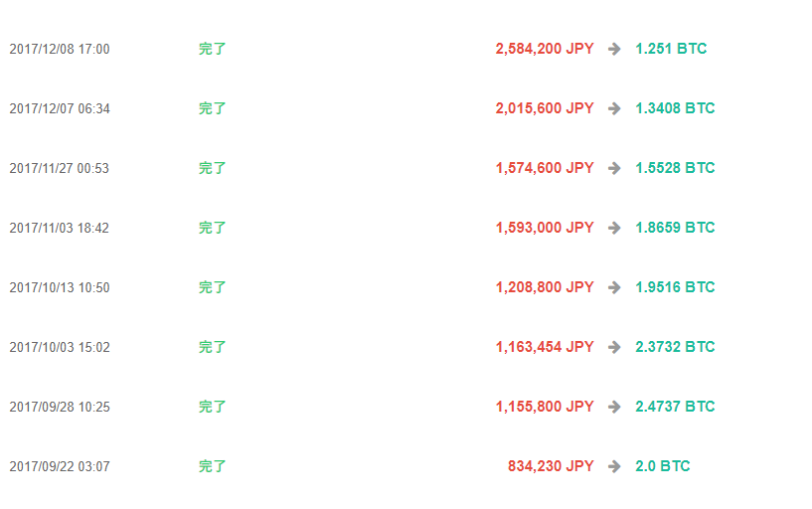Click the 1,155,800 JPY amount
This screenshot has height=509, width=812.
[x=545, y=407]
